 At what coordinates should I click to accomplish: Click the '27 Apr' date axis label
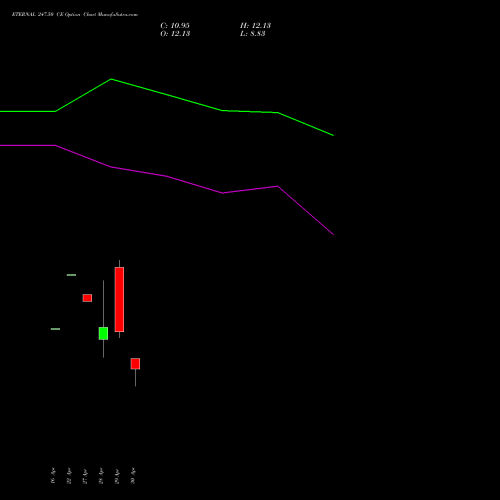tap(85, 476)
